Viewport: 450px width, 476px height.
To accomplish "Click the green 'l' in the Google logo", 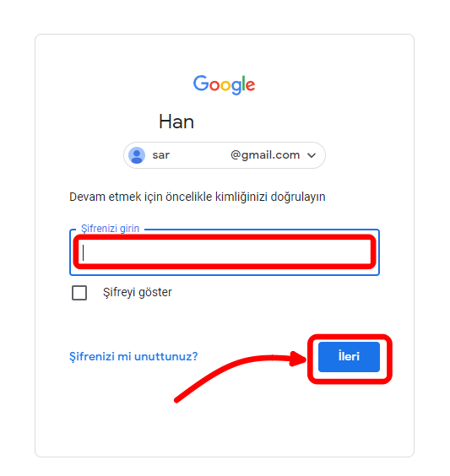I will tap(243, 83).
